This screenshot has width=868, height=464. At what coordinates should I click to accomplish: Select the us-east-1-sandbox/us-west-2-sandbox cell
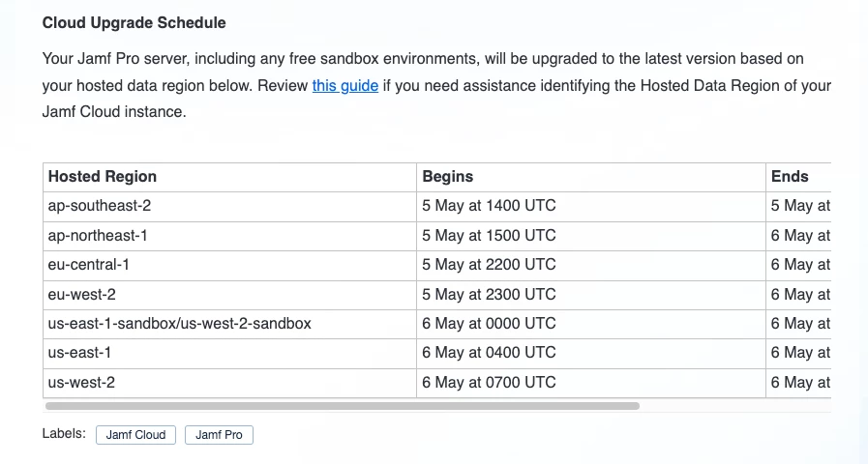229,324
